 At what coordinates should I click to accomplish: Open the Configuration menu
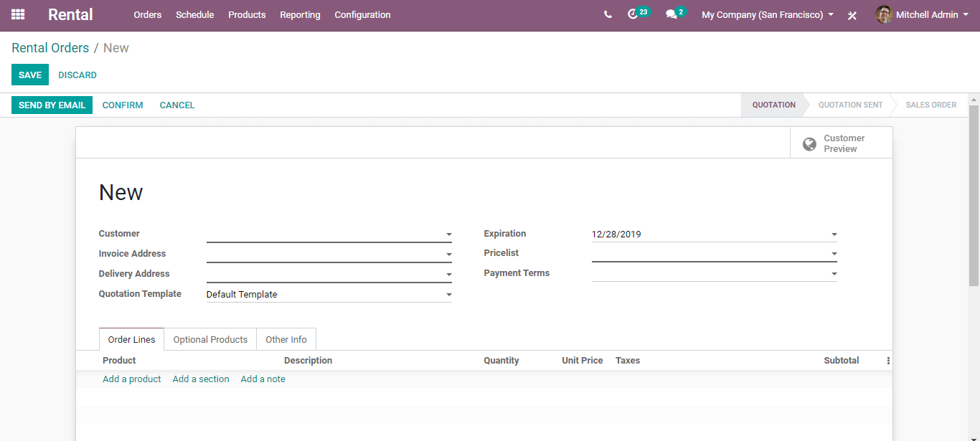pos(362,14)
